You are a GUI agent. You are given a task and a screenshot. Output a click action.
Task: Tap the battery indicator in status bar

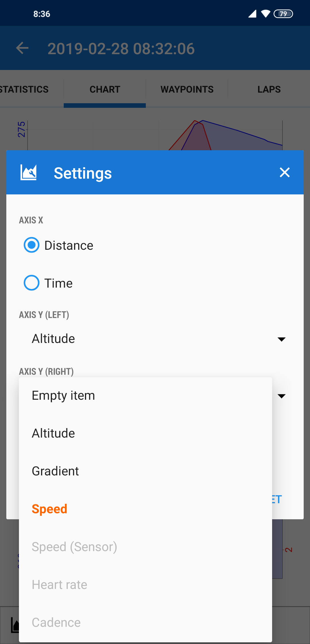(x=283, y=14)
